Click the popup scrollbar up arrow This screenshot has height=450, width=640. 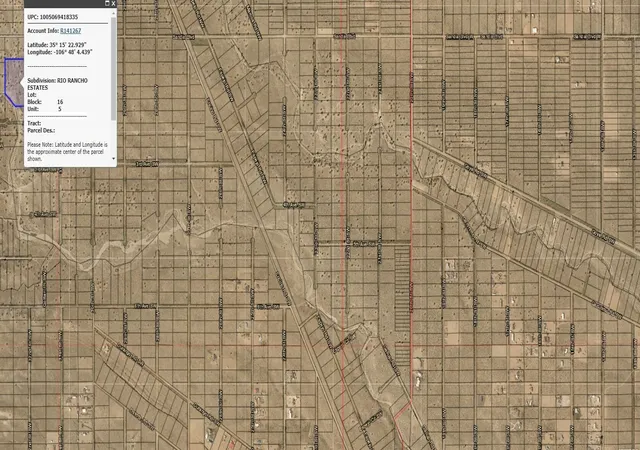(113, 13)
